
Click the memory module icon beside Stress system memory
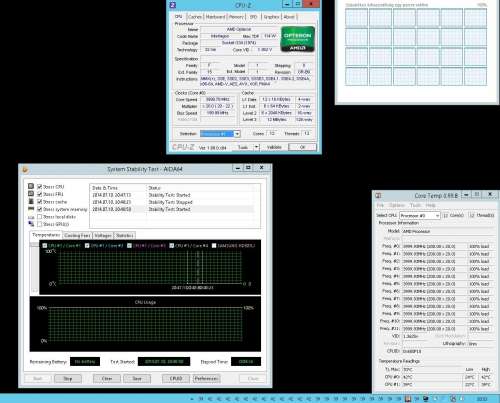(31, 209)
